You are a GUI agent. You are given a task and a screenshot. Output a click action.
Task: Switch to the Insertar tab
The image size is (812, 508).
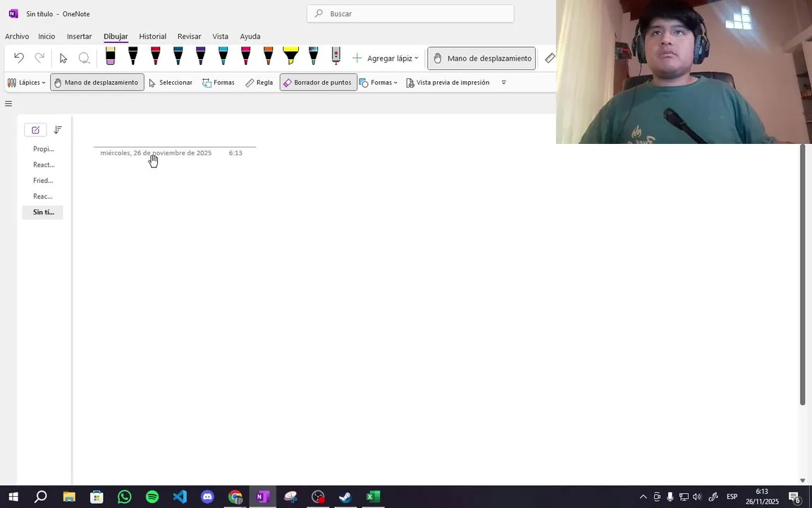(x=79, y=36)
